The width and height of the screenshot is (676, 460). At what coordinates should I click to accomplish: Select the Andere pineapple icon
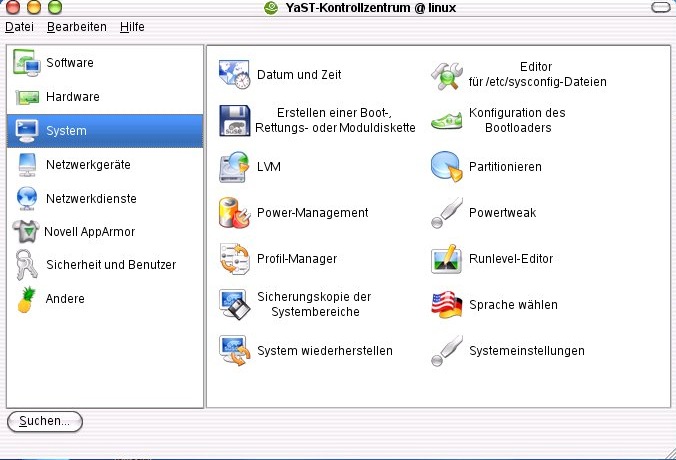tap(27, 299)
